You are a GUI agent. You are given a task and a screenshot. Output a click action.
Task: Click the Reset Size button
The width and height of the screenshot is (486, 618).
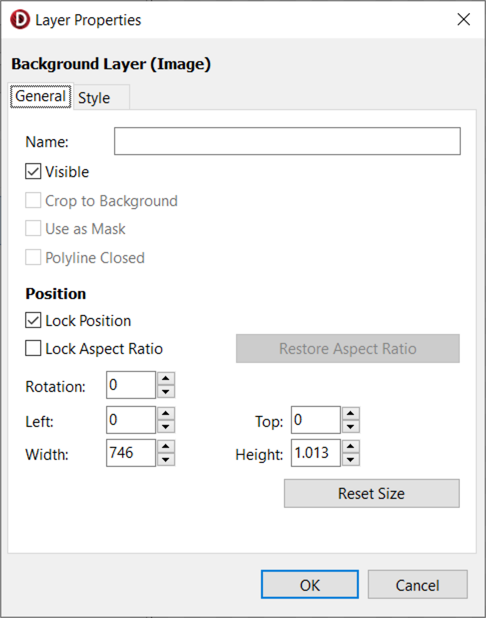coord(372,493)
